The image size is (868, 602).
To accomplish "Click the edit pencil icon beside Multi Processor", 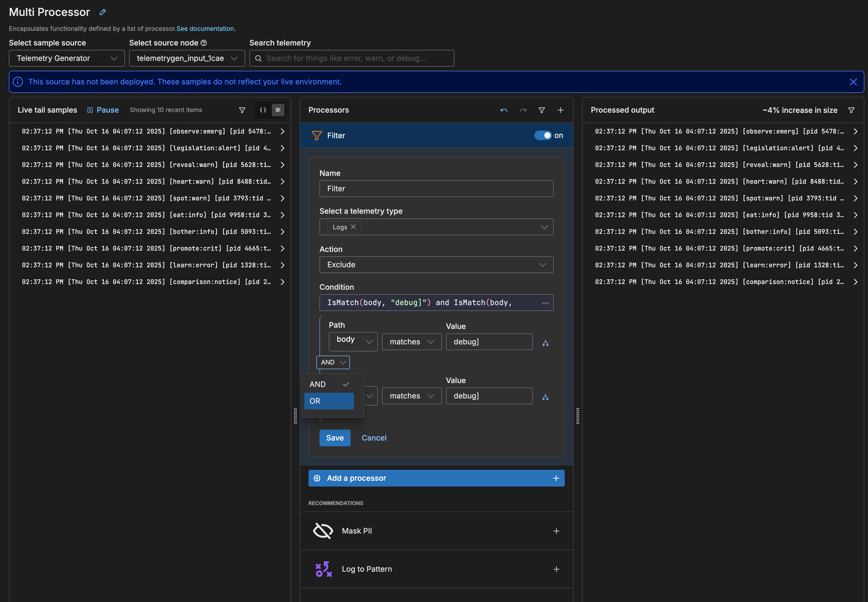I will (103, 12).
